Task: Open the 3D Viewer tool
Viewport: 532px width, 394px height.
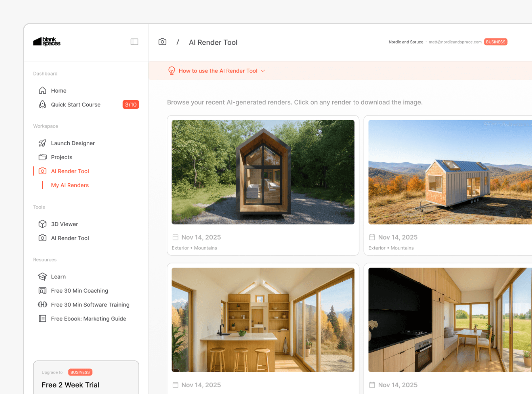Action: pos(64,224)
